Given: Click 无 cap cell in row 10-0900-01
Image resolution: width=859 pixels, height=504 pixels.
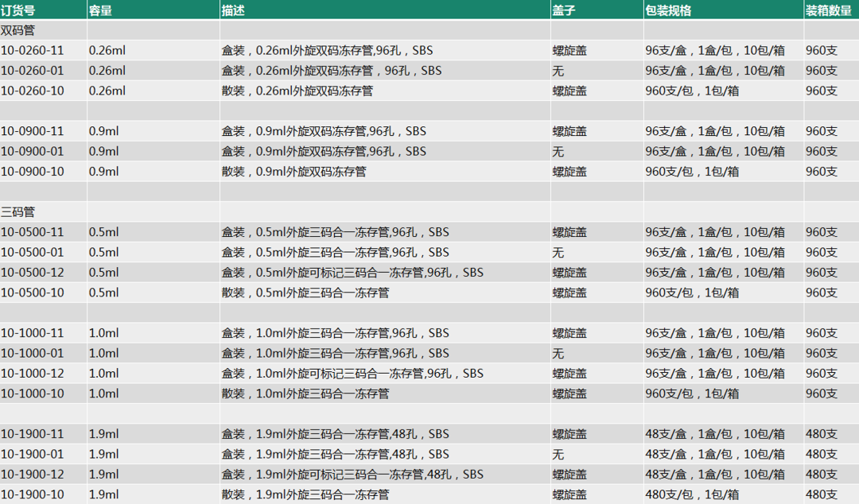Looking at the screenshot, I should coord(558,151).
